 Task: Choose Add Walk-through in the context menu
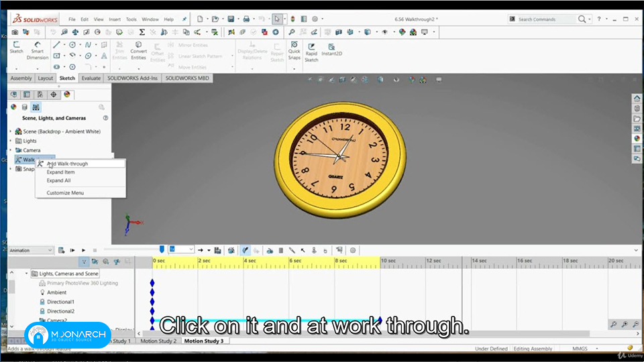tap(80, 164)
